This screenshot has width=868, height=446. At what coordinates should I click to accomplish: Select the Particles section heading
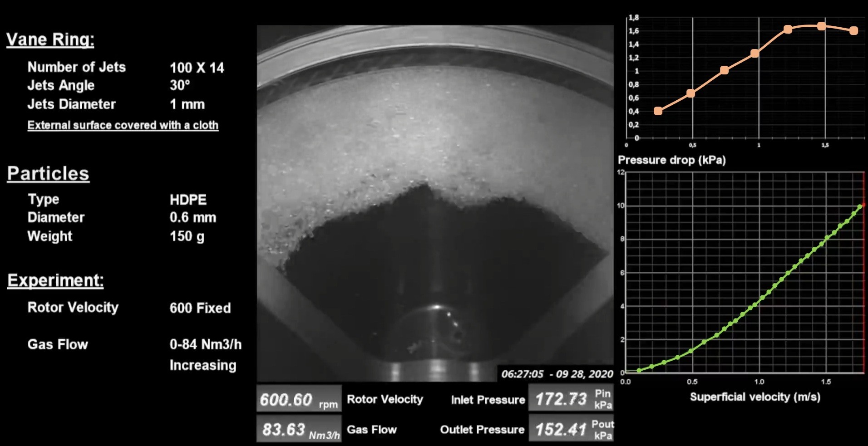point(48,173)
